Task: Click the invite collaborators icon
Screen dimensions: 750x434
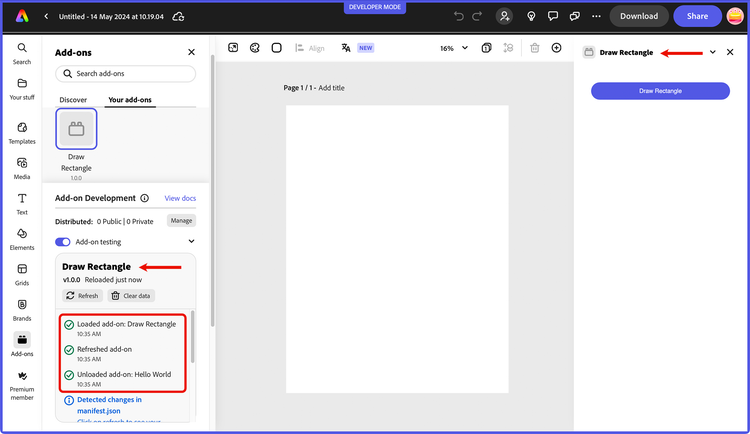Action: 504,16
